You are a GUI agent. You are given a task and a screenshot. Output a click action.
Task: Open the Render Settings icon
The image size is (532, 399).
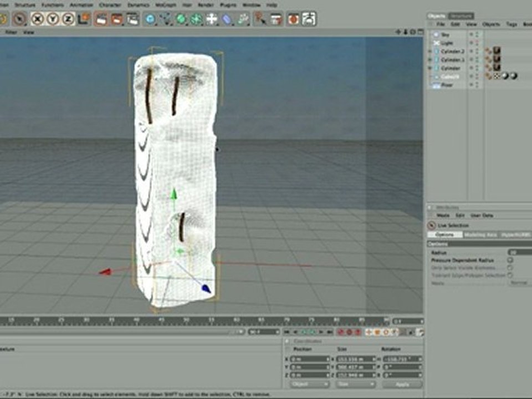click(x=132, y=19)
